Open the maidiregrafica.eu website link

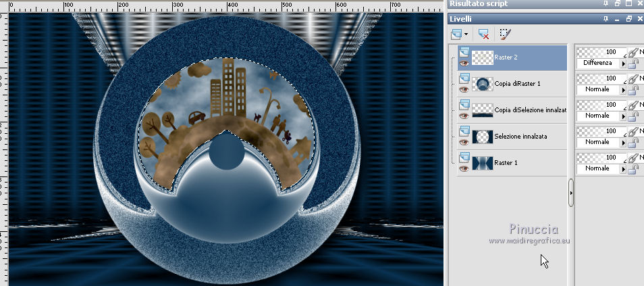[529, 241]
